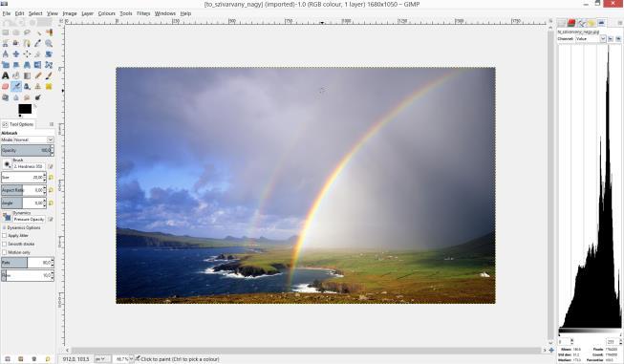Reset brush Size to default
The width and height of the screenshot is (624, 364).
coord(51,178)
